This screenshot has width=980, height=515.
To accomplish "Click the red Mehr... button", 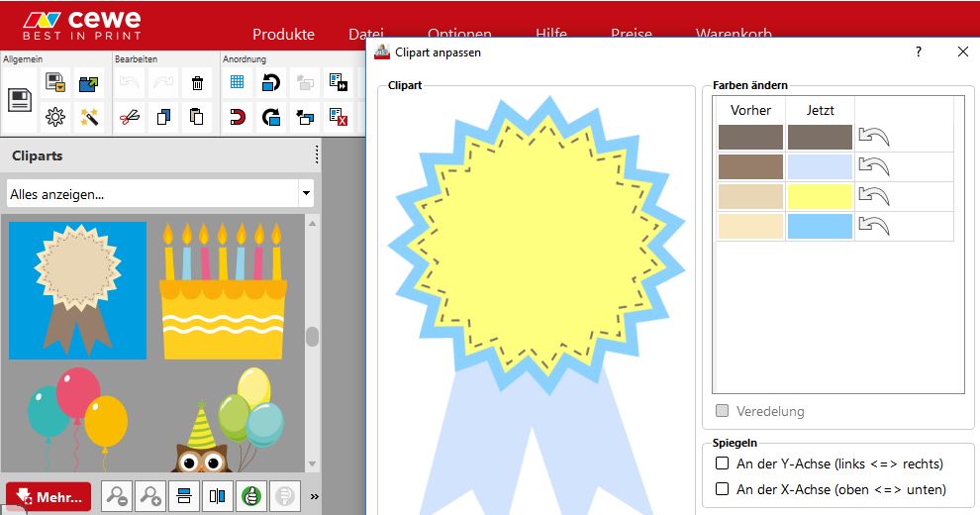I will 49,497.
